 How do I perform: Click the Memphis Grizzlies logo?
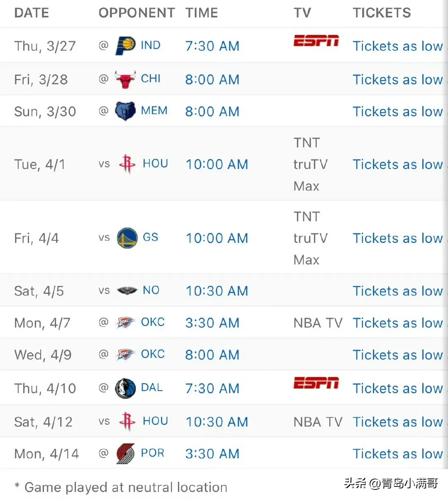[x=125, y=111]
